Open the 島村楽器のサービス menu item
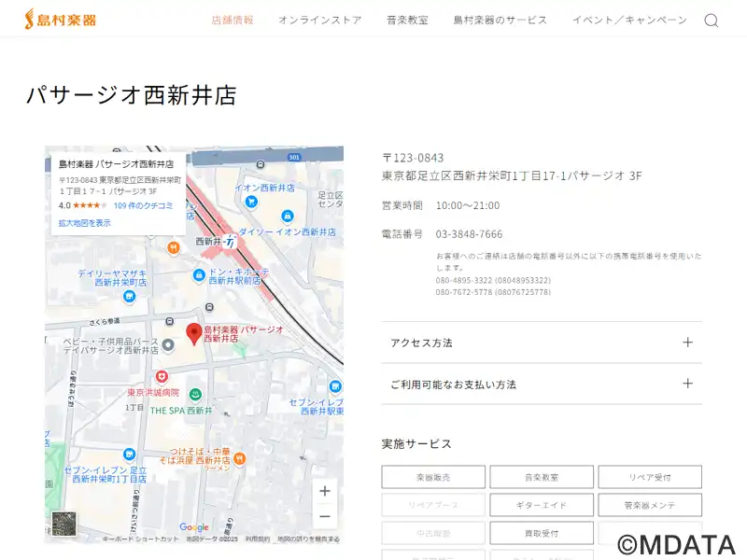This screenshot has height=560, width=747. [x=500, y=20]
